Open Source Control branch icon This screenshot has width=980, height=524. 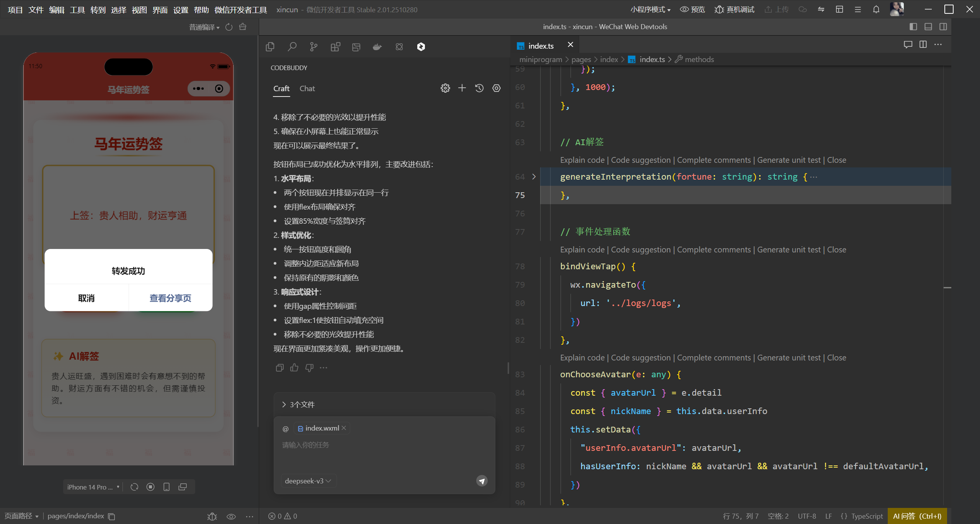314,47
